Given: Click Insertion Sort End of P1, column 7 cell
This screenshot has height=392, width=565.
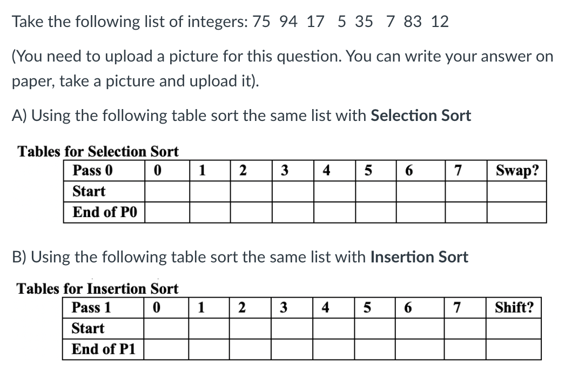Looking at the screenshot, I should (465, 349).
